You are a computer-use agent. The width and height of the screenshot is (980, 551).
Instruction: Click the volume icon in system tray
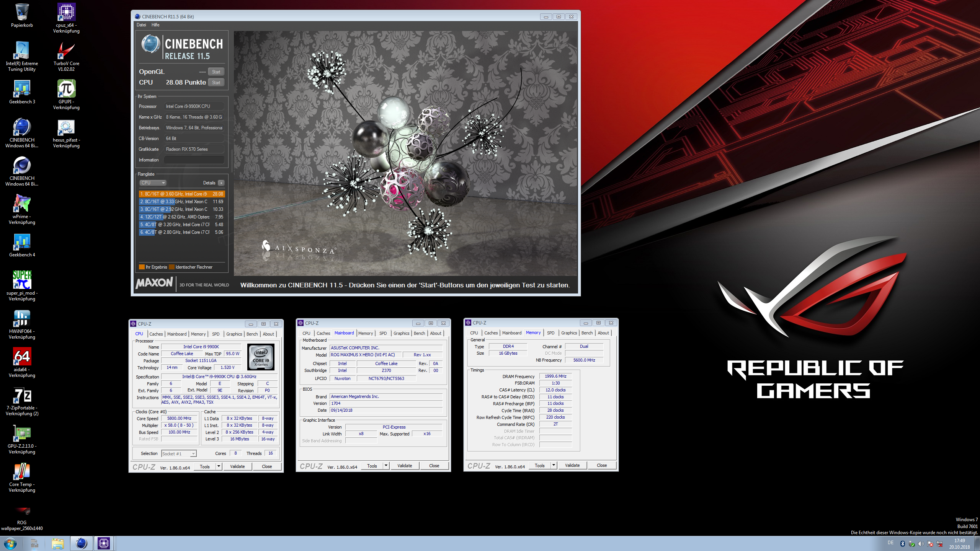coord(921,544)
